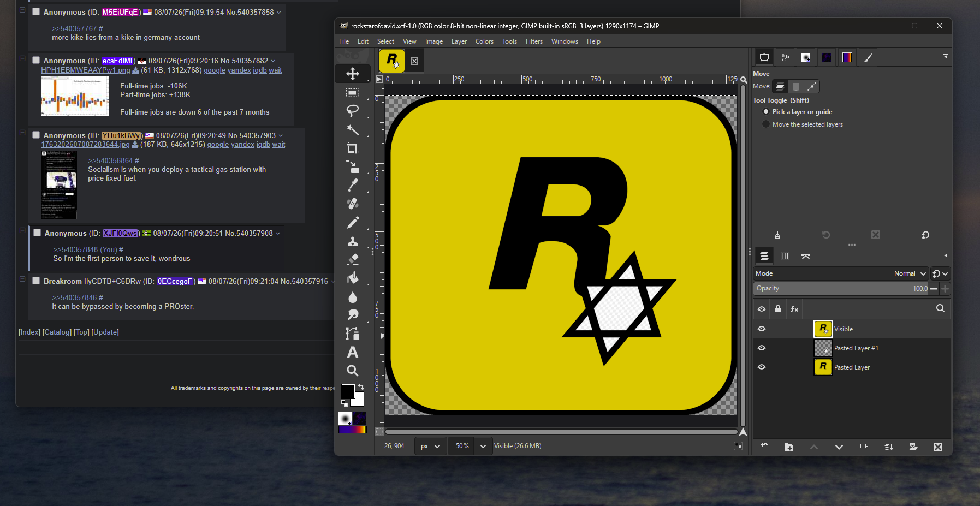Select the Clone stamp tool
The image size is (980, 506).
[353, 241]
